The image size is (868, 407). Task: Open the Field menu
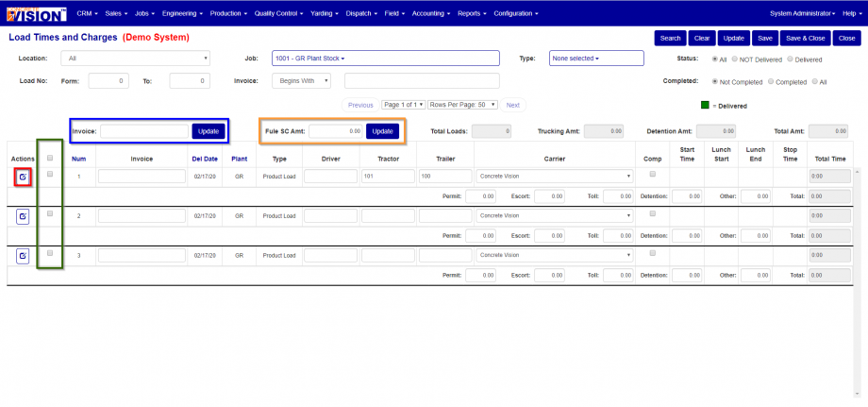coord(394,13)
